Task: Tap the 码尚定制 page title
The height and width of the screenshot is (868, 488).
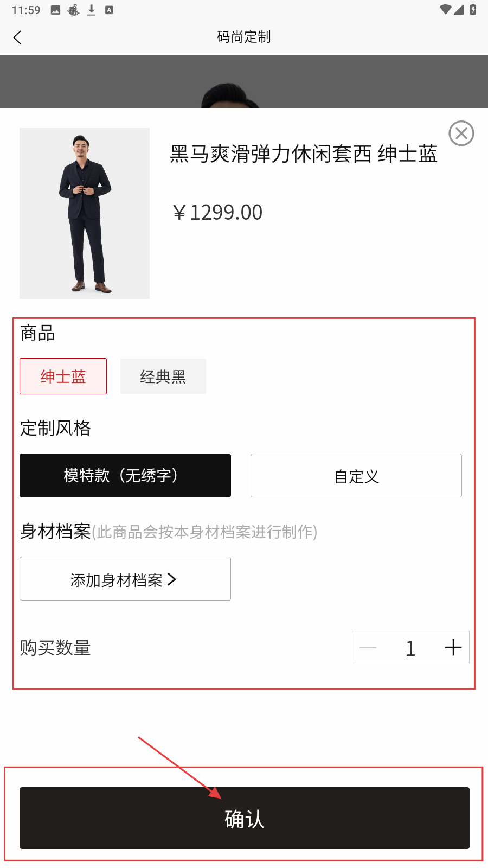Action: tap(244, 37)
